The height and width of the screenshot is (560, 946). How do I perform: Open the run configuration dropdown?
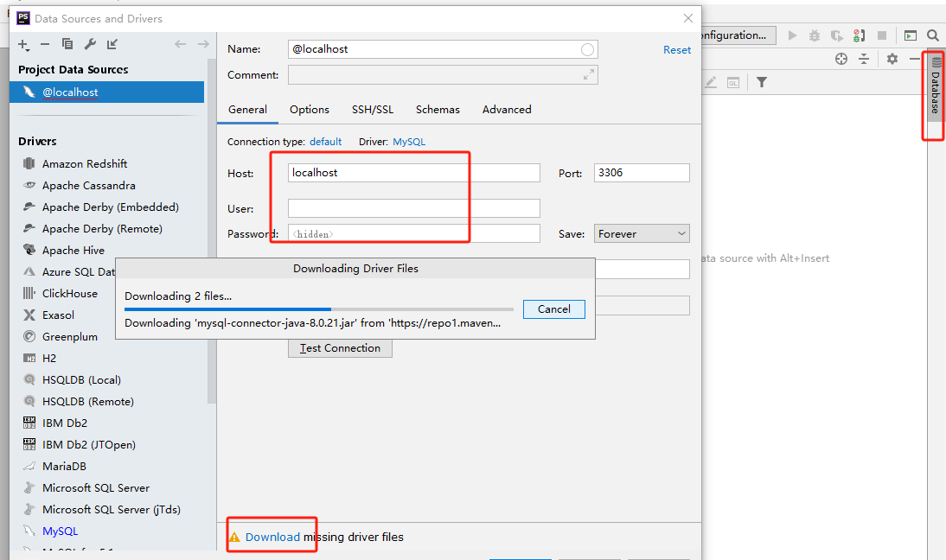738,35
